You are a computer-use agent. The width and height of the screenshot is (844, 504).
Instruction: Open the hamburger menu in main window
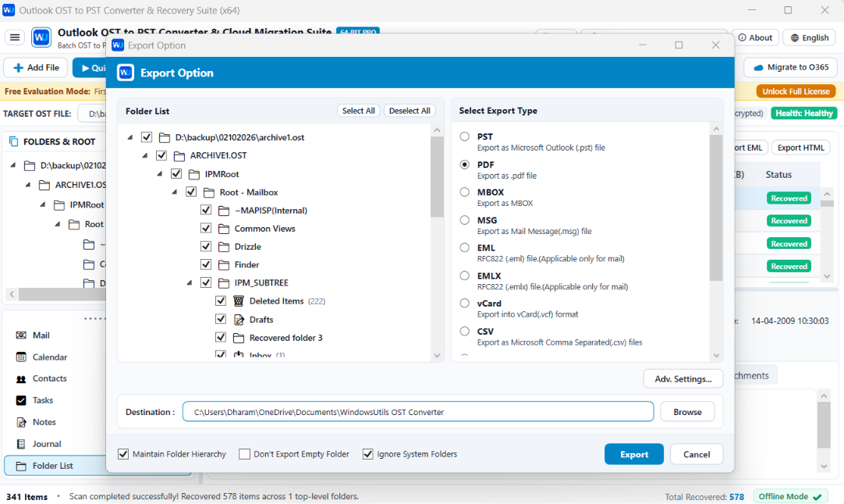tap(15, 37)
